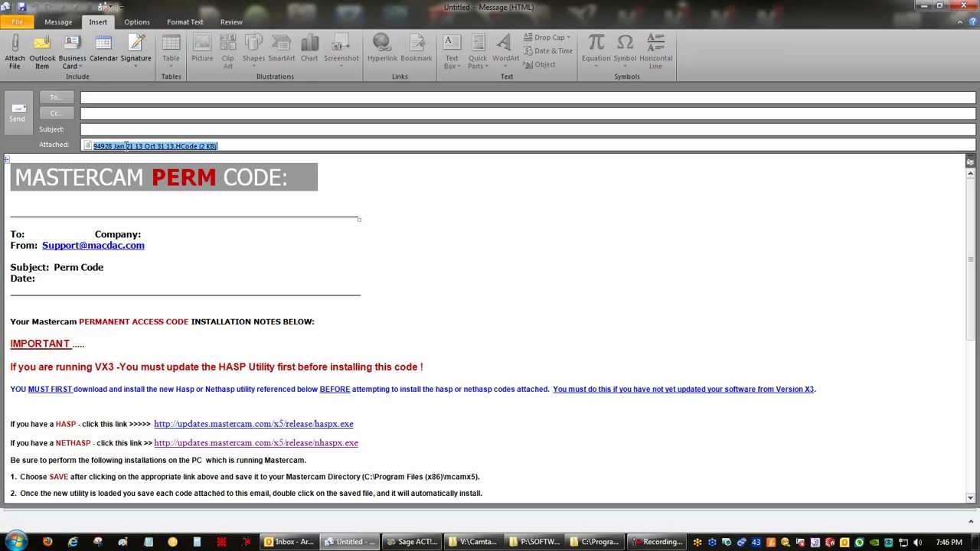Click the 'IMPORTANT' red heading text
This screenshot has width=980, height=551.
click(x=40, y=344)
